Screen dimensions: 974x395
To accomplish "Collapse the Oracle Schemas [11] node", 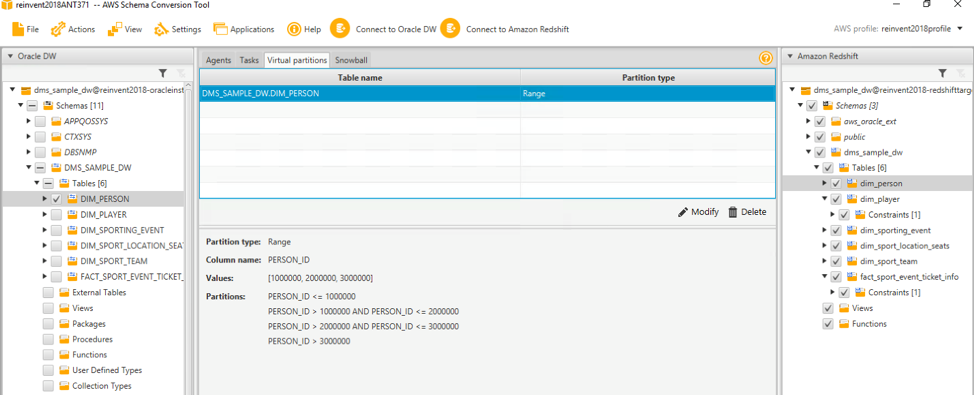I will 21,106.
